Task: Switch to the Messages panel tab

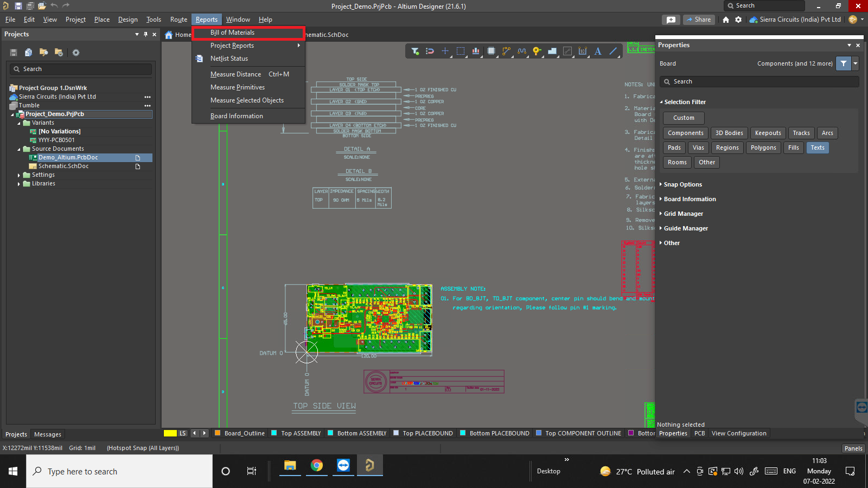Action: pyautogui.click(x=48, y=434)
